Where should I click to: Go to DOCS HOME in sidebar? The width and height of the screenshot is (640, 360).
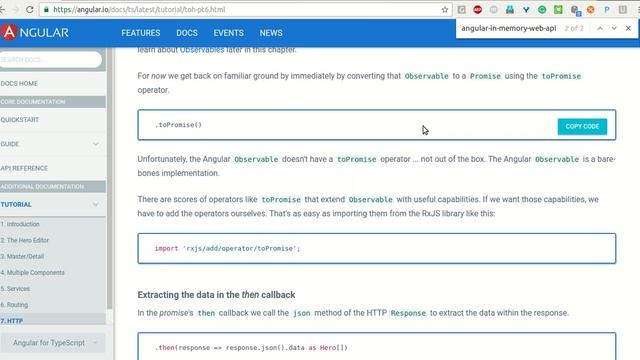point(19,83)
